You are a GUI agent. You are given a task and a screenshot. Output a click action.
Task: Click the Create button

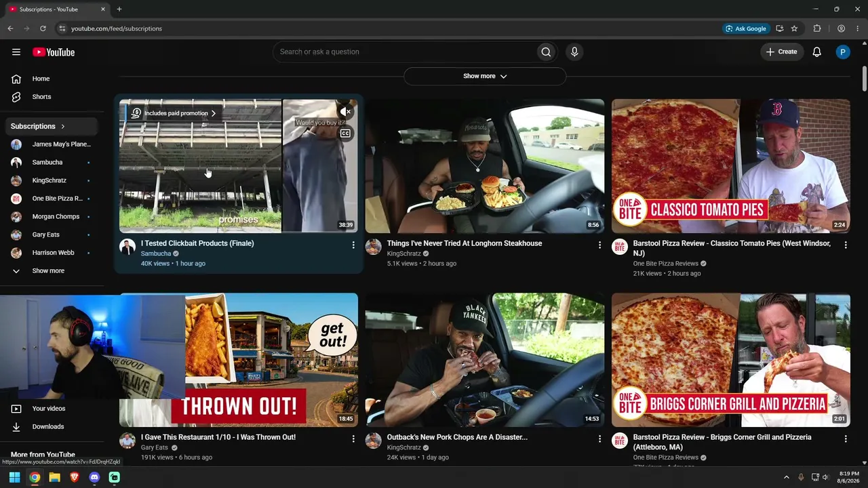click(782, 52)
